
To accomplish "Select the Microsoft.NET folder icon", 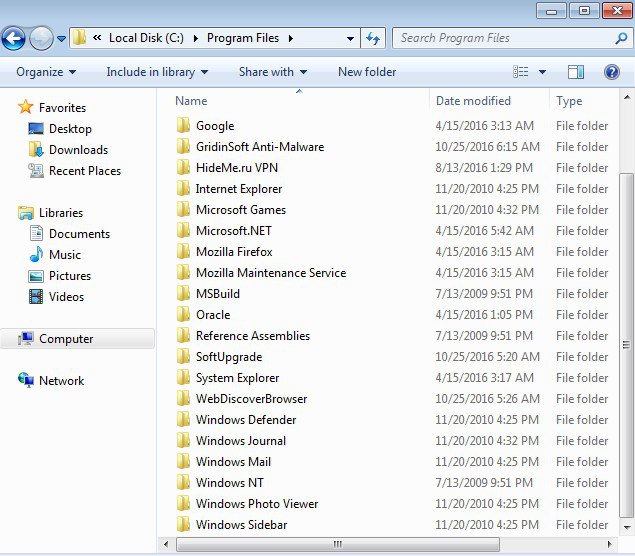I will (183, 231).
